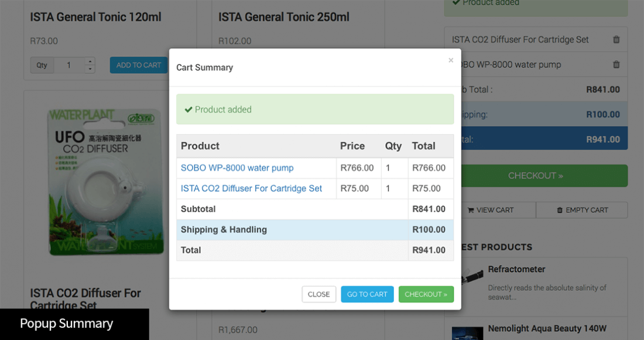Dismiss the Cart Summary popup using the × icon

tap(450, 60)
